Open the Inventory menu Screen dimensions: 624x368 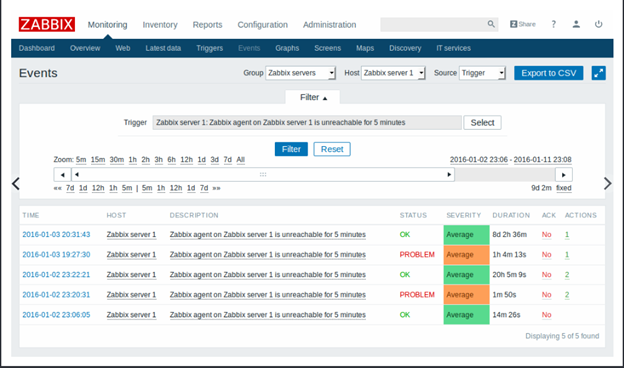pyautogui.click(x=160, y=25)
